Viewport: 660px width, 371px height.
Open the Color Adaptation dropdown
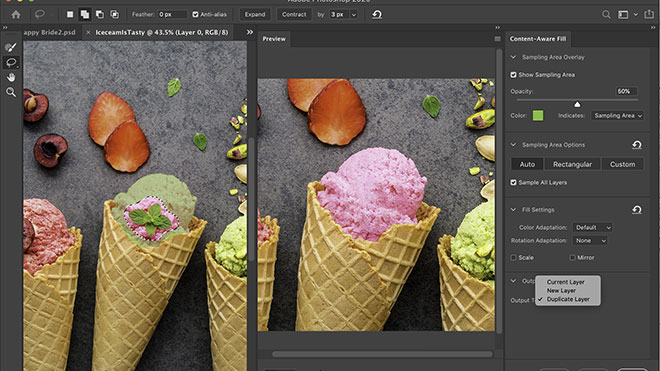(592, 228)
